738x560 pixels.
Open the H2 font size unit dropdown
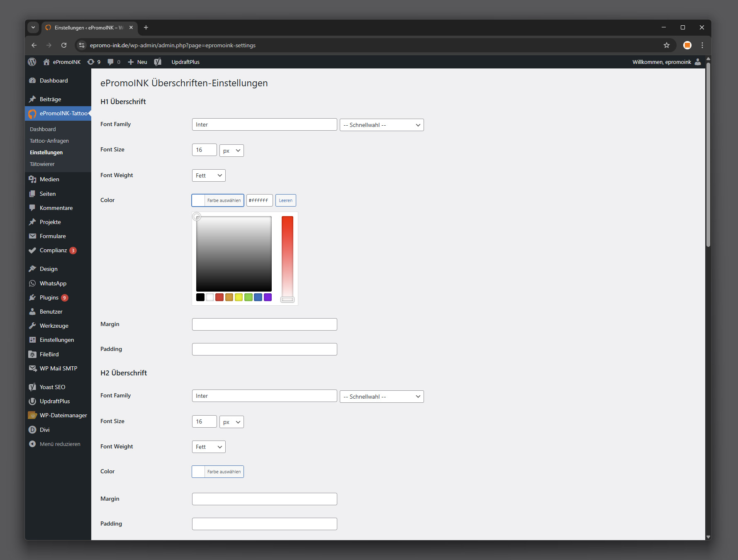[231, 422]
